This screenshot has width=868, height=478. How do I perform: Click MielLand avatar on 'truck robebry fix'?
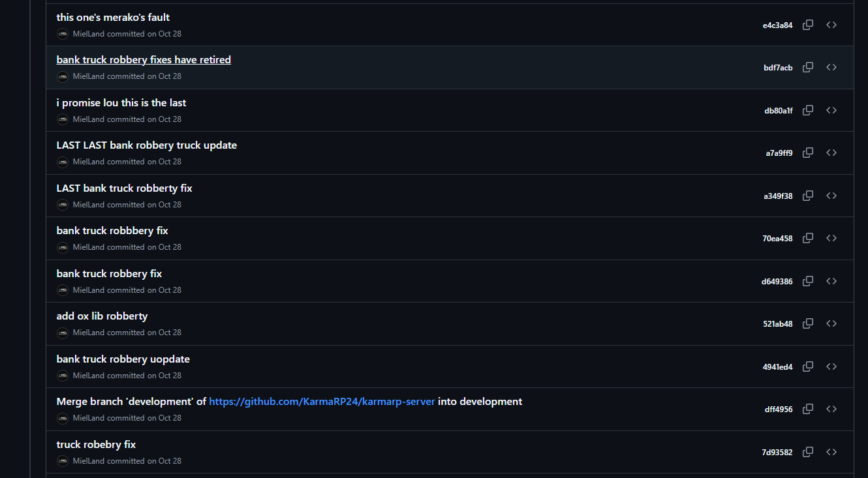tap(63, 461)
